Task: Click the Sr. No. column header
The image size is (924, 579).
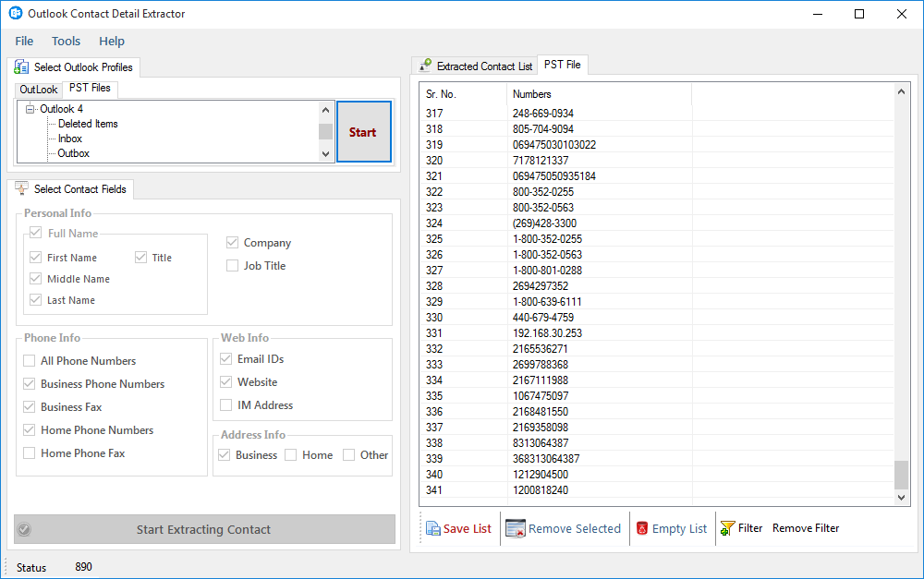Action: click(463, 94)
